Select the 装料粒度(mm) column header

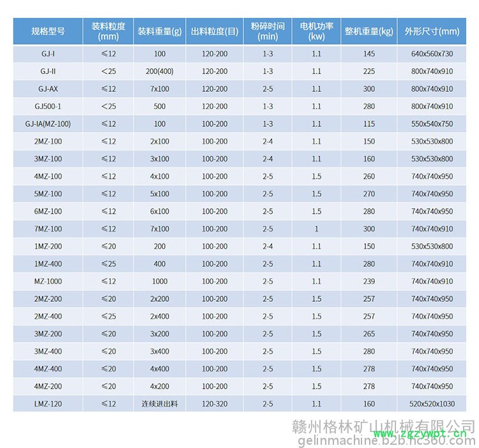108,31
